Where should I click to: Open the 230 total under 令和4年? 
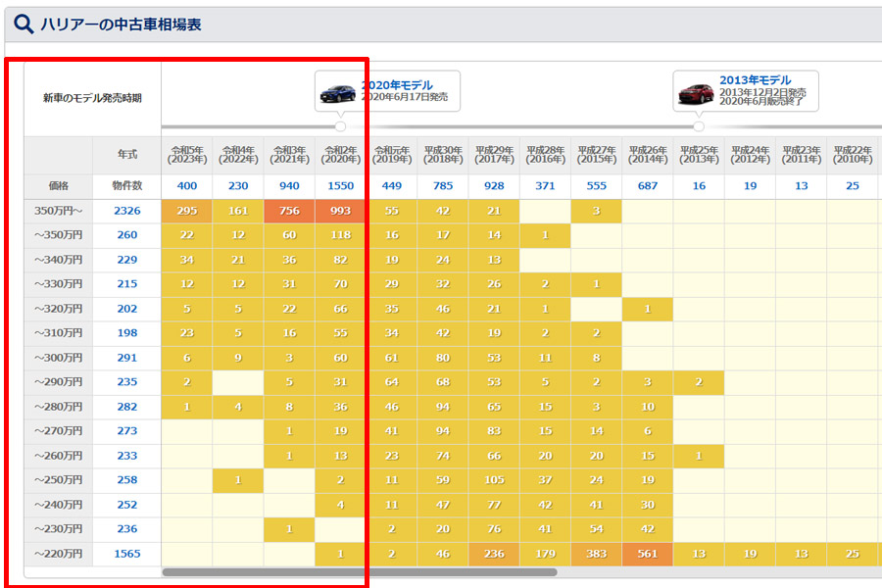point(238,185)
